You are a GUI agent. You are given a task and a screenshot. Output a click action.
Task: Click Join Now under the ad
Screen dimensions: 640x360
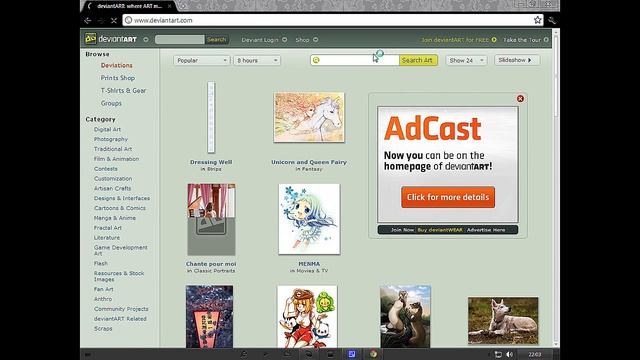402,230
